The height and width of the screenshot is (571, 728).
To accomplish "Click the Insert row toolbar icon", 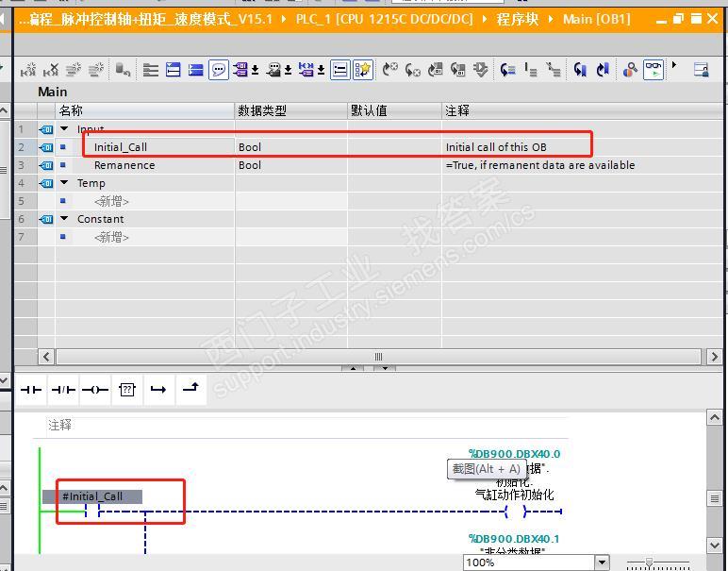I will click(x=74, y=70).
